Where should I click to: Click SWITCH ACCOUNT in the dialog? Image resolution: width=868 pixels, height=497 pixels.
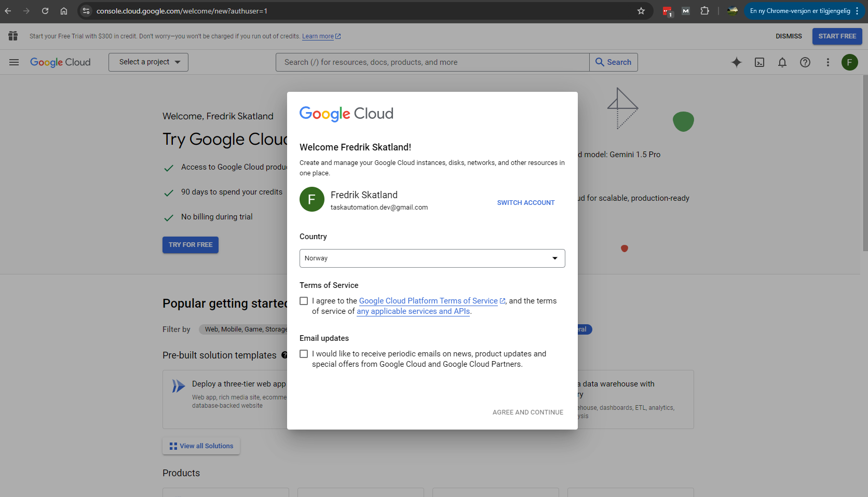pos(526,203)
